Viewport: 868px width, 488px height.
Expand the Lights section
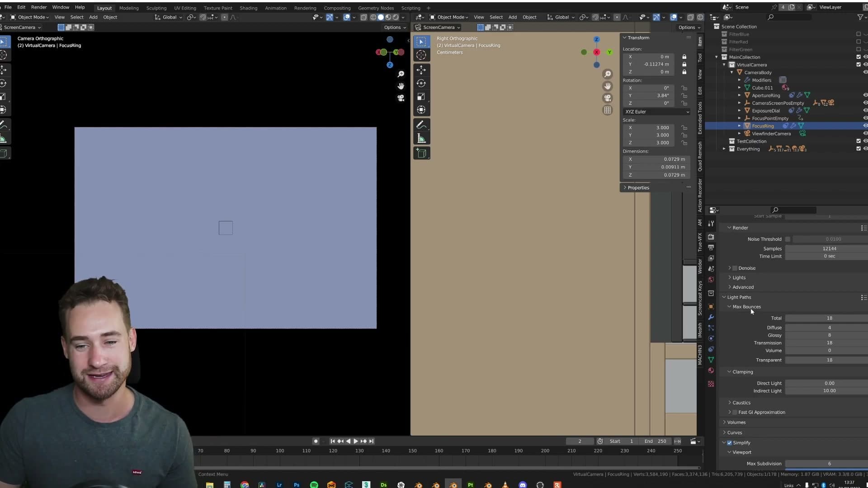coord(739,277)
